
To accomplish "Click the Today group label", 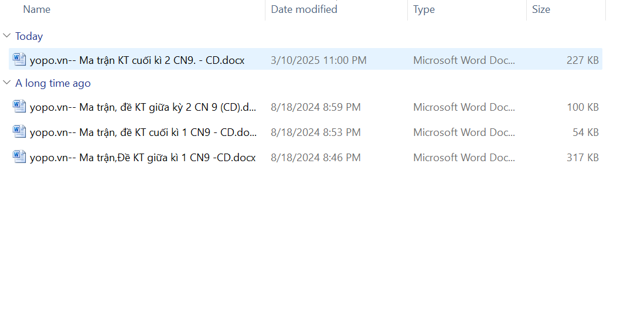I will [29, 36].
